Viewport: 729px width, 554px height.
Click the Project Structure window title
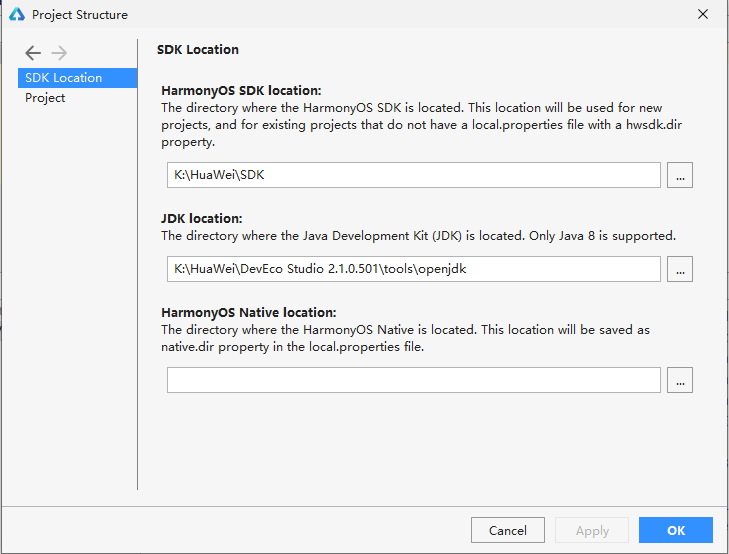pyautogui.click(x=80, y=15)
